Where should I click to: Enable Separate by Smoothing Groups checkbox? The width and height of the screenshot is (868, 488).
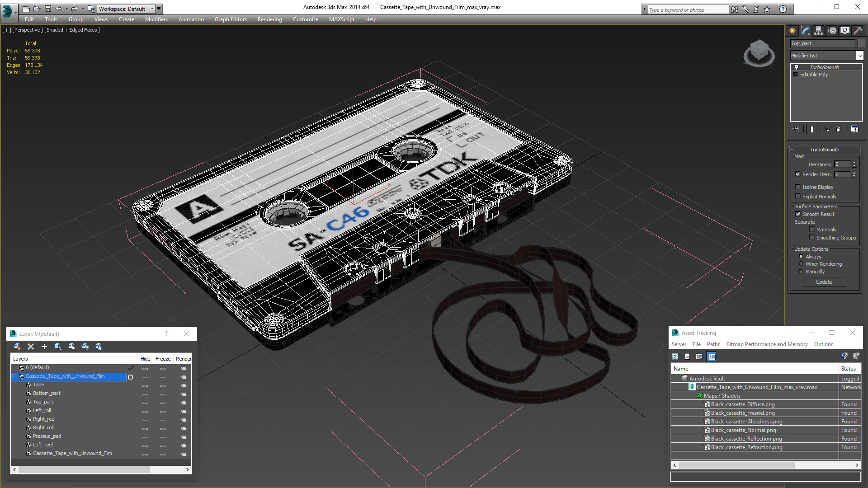[812, 237]
